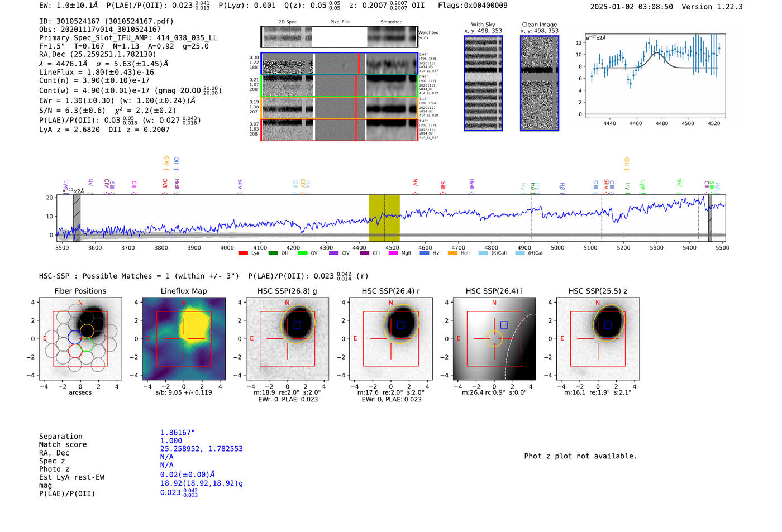
Task: Click the EW: 1.0±10.1Å header value
Action: (69, 6)
